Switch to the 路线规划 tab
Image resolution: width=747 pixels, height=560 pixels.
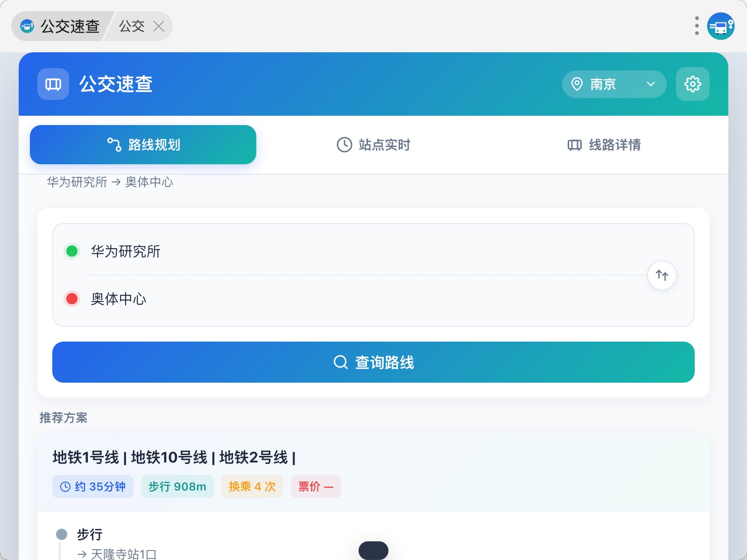tap(143, 145)
